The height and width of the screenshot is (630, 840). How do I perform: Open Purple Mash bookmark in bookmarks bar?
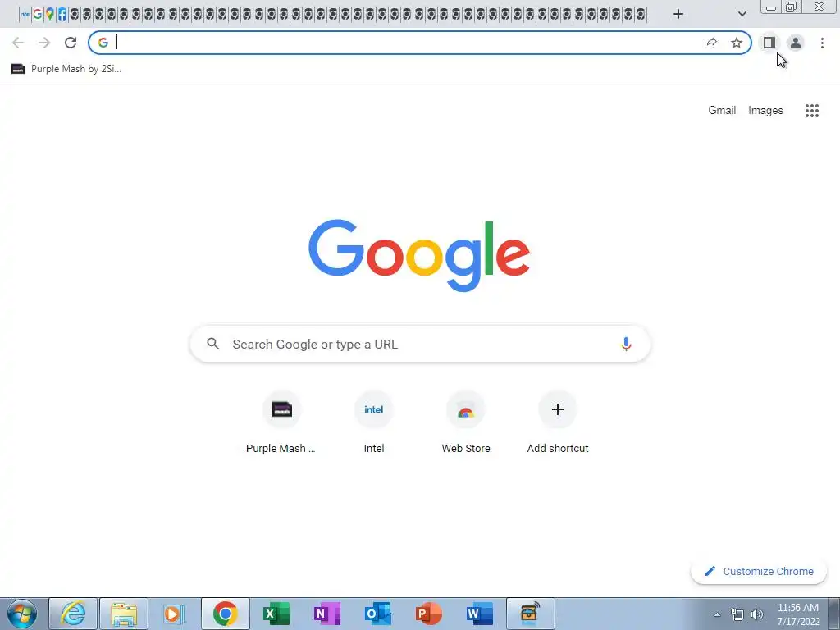pyautogui.click(x=66, y=69)
